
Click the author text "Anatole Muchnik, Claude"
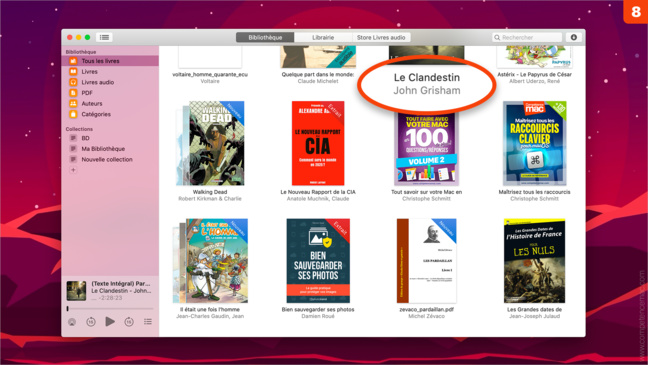pyautogui.click(x=318, y=199)
